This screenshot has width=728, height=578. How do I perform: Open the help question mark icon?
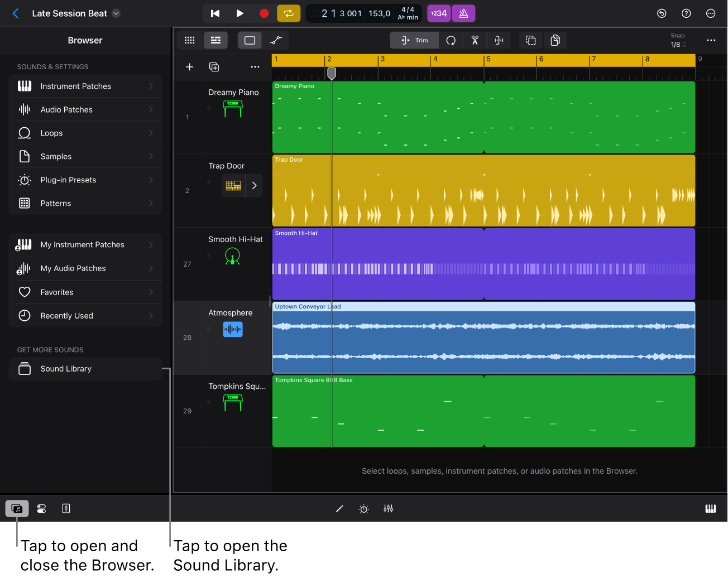pos(686,13)
